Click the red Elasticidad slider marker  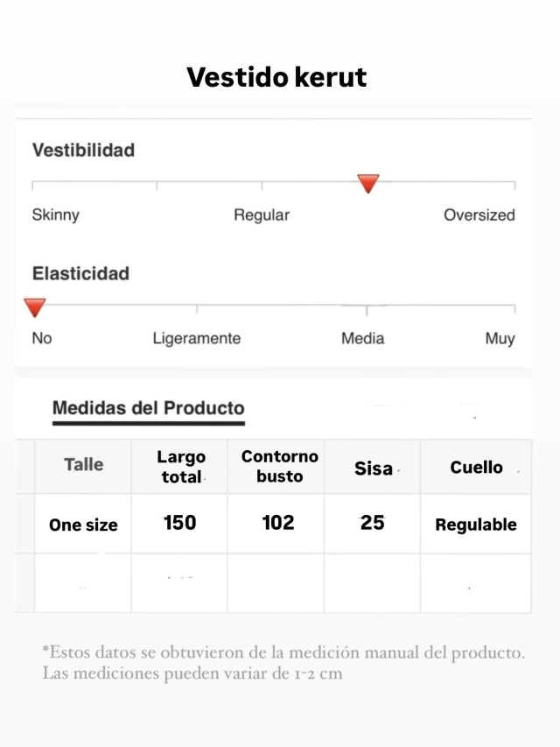pos(35,307)
